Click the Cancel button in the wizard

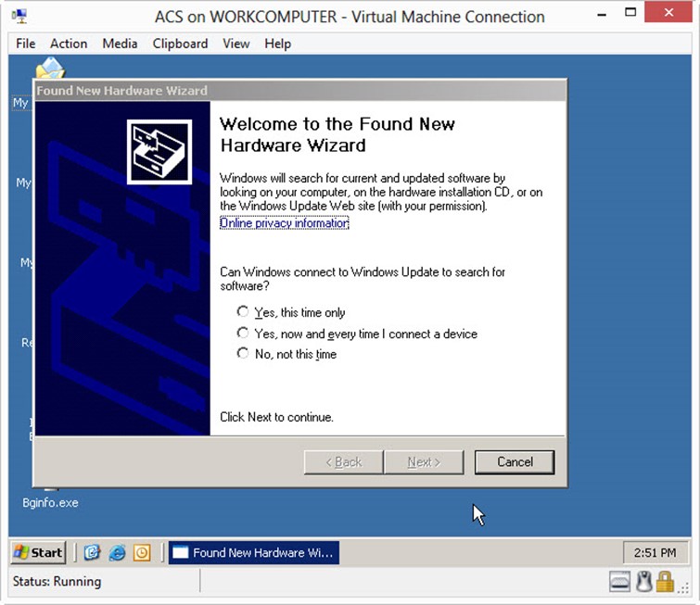[x=515, y=461]
